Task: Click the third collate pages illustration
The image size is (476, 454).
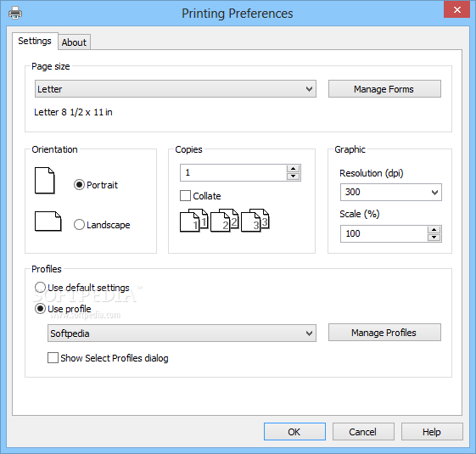Action: [x=255, y=220]
